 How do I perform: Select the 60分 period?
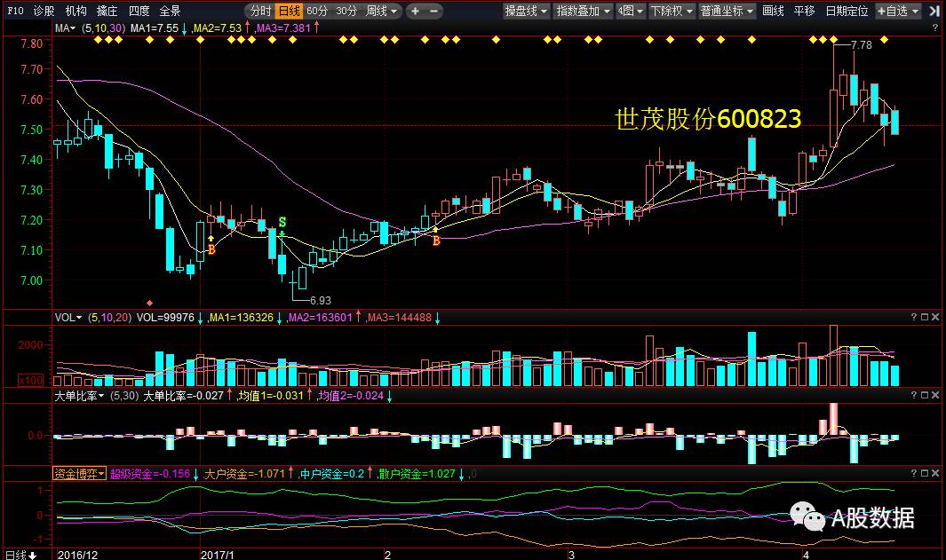(317, 11)
